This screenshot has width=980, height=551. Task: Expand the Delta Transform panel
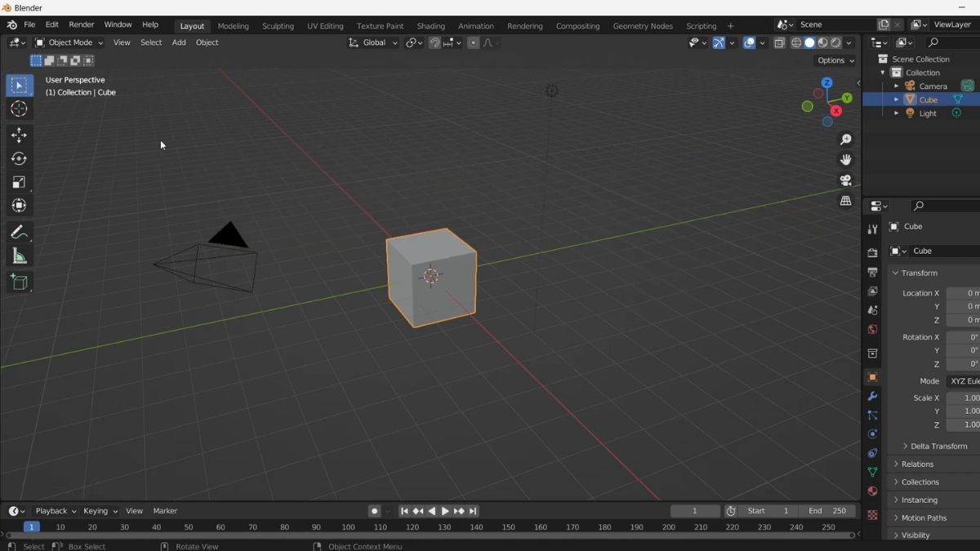pyautogui.click(x=939, y=446)
